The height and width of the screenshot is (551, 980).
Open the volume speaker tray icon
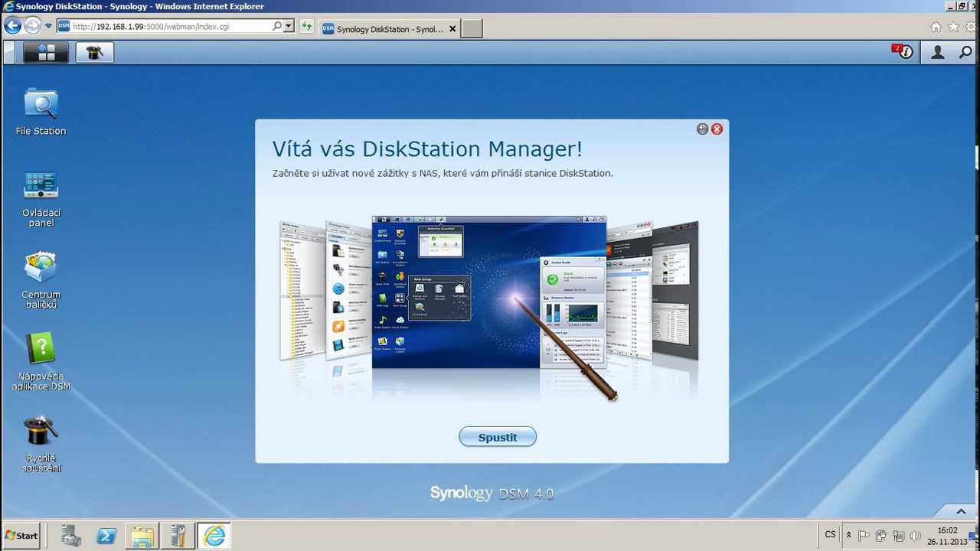coord(915,536)
